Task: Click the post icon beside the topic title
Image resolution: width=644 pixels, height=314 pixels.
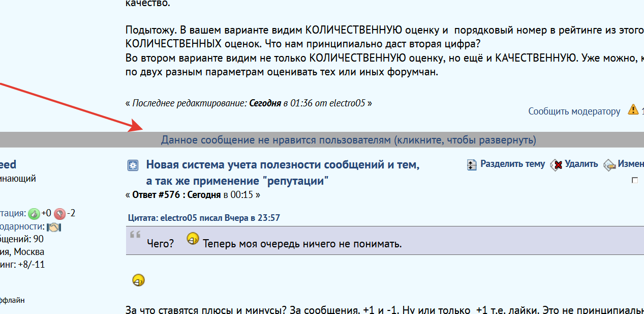Action: click(x=133, y=165)
